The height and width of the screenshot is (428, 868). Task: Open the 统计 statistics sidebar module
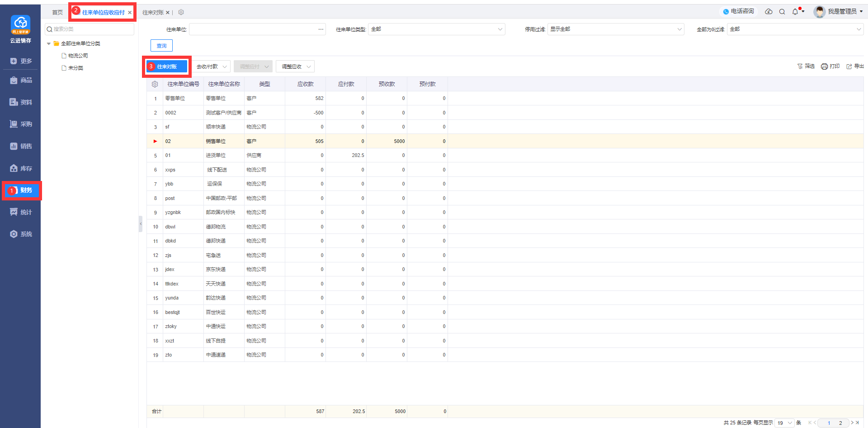(21, 212)
